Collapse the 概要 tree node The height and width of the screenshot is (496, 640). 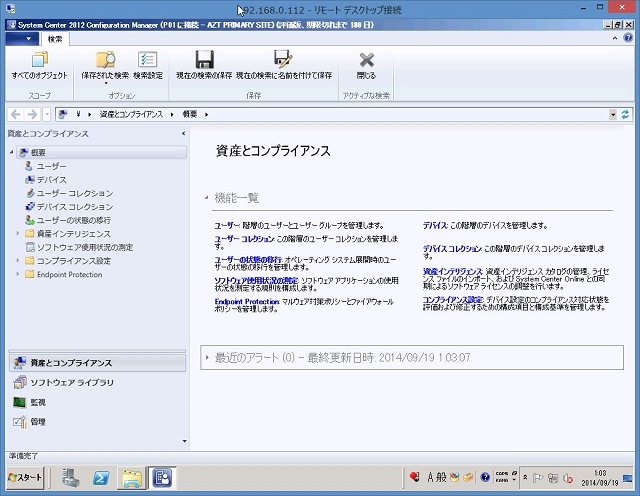[11, 152]
